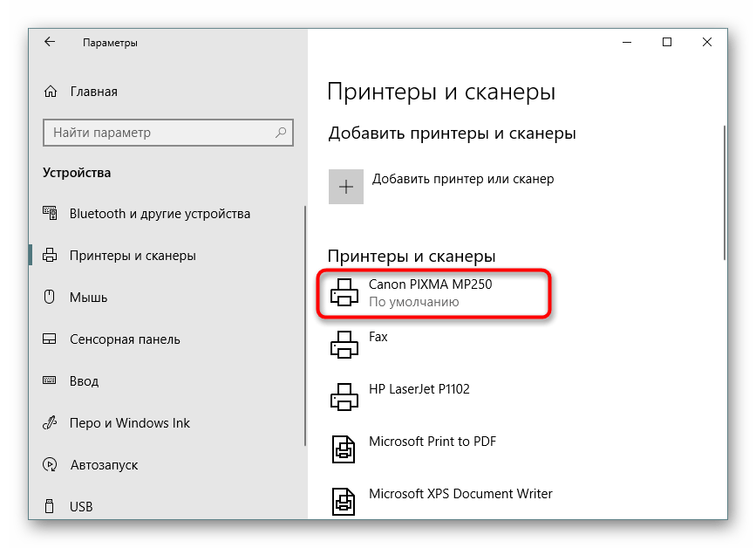The image size is (756, 548).
Task: Open Перо и Windows Ink section
Action: (129, 423)
